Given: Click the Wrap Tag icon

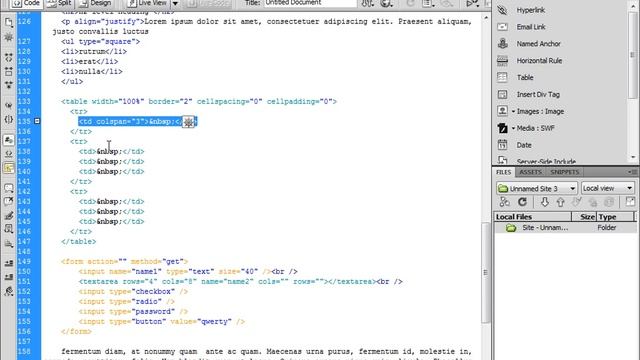Looking at the screenshot, I should (x=9, y=216).
